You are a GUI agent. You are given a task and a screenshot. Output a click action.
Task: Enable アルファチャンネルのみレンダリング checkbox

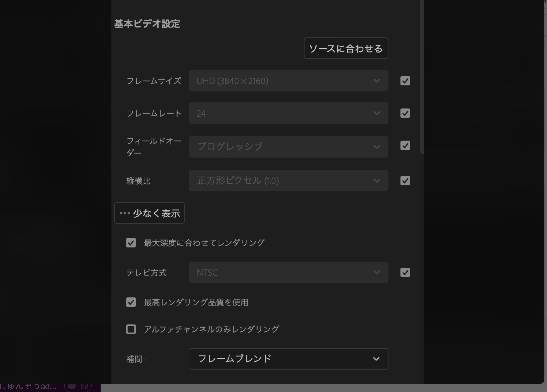[131, 329]
